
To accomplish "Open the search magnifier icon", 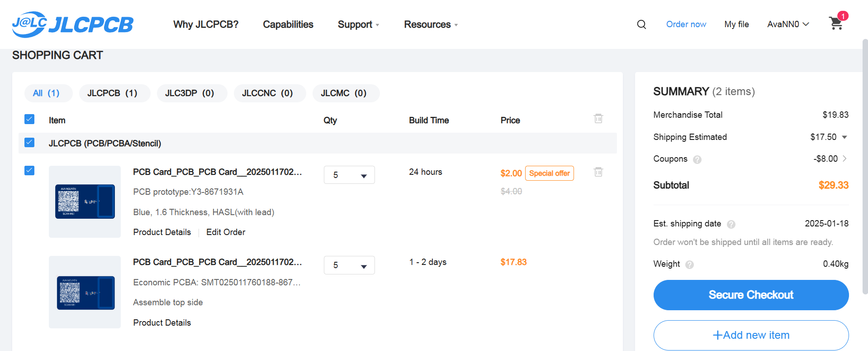I will coord(641,24).
